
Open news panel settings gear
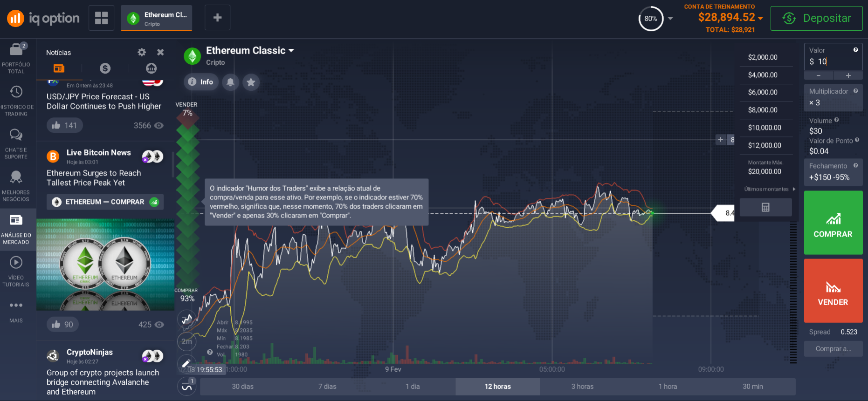[142, 52]
